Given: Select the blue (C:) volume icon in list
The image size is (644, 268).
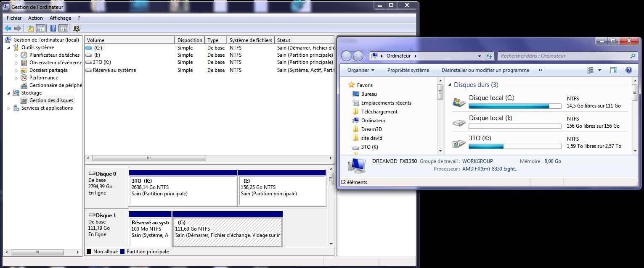Looking at the screenshot, I should click(x=89, y=48).
